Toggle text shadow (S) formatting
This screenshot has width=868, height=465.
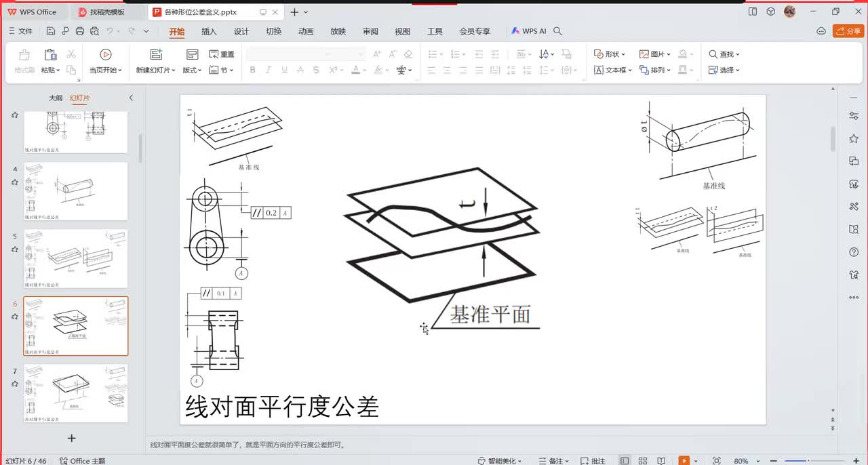[x=317, y=70]
